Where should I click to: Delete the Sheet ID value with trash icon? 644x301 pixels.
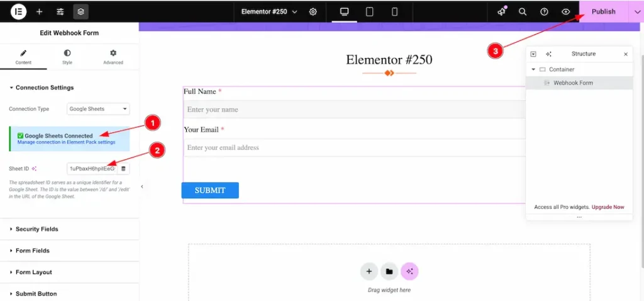point(123,169)
